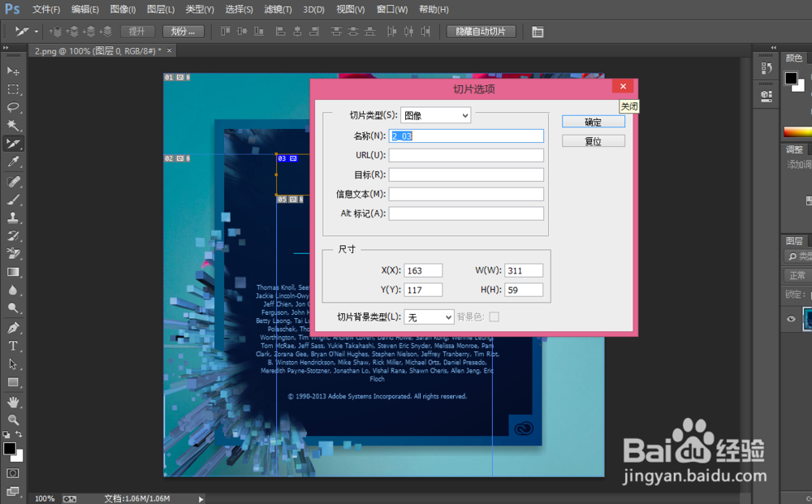
Task: Click 隐藏自动切片 button
Action: click(481, 32)
